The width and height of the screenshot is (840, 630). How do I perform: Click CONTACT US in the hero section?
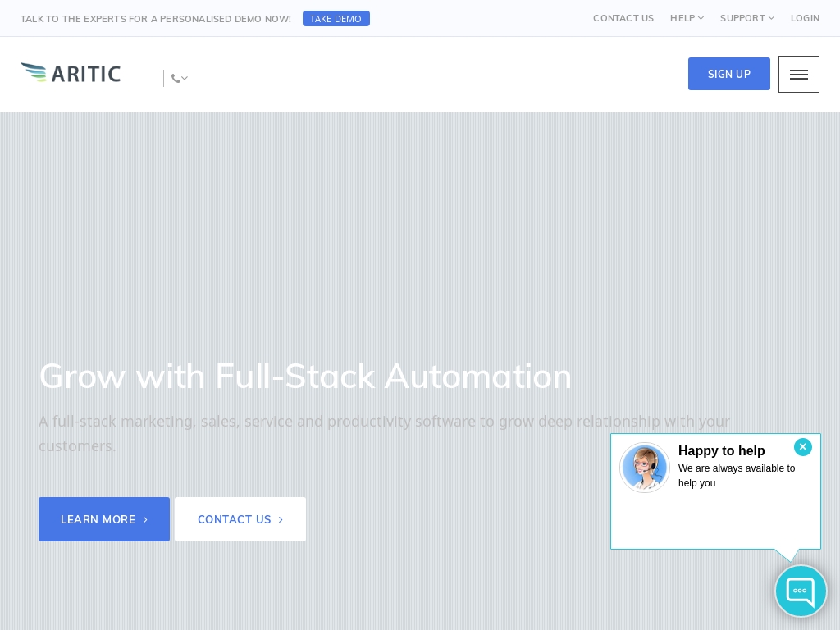click(x=240, y=519)
